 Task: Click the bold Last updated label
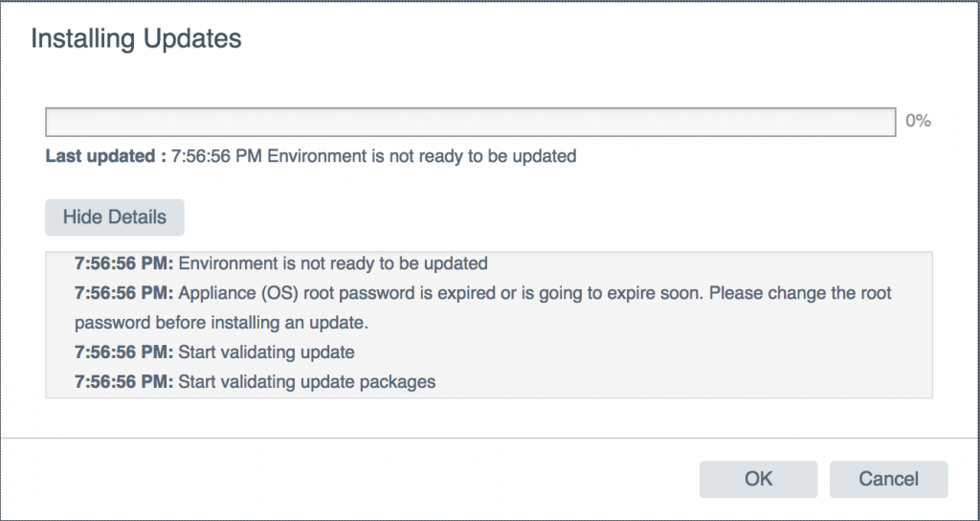click(x=105, y=155)
